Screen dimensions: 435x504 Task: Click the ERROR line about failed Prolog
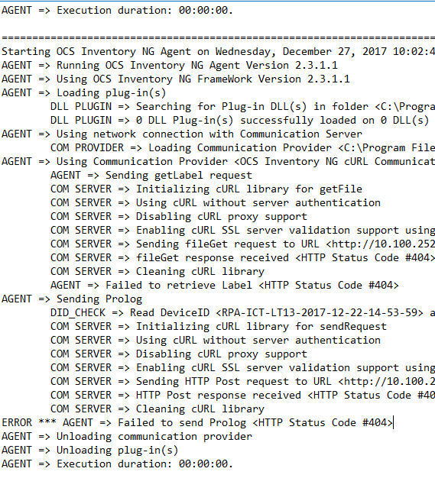tap(197, 422)
